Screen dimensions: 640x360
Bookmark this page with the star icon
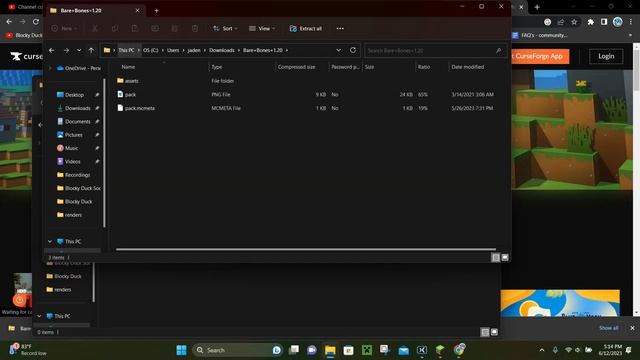click(x=574, y=22)
